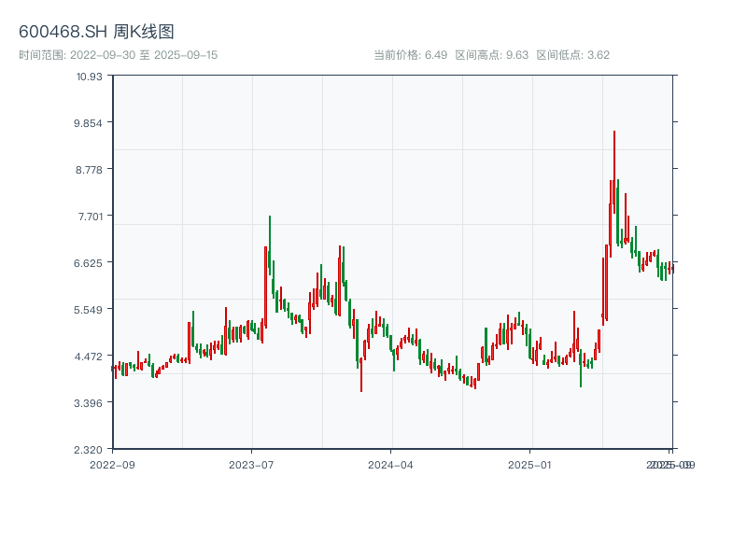Click the 2022-09 x-axis label
747x560 pixels.
tap(112, 465)
